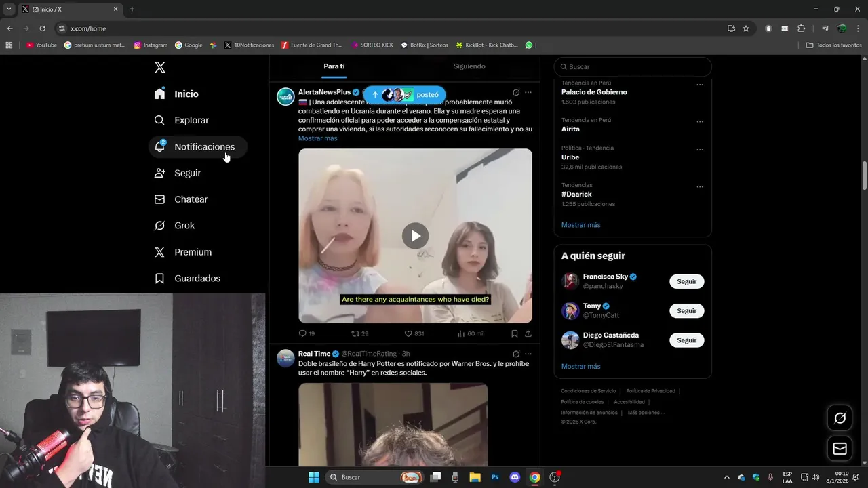Click the 'posteó' new posts pill
The image size is (868, 488).
pyautogui.click(x=405, y=95)
